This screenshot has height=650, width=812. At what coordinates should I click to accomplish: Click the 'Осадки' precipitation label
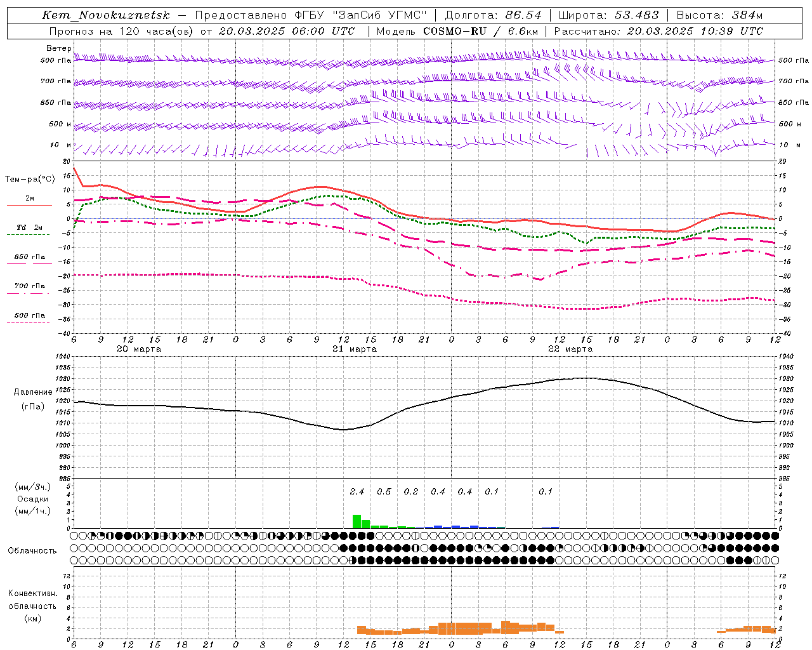(33, 499)
